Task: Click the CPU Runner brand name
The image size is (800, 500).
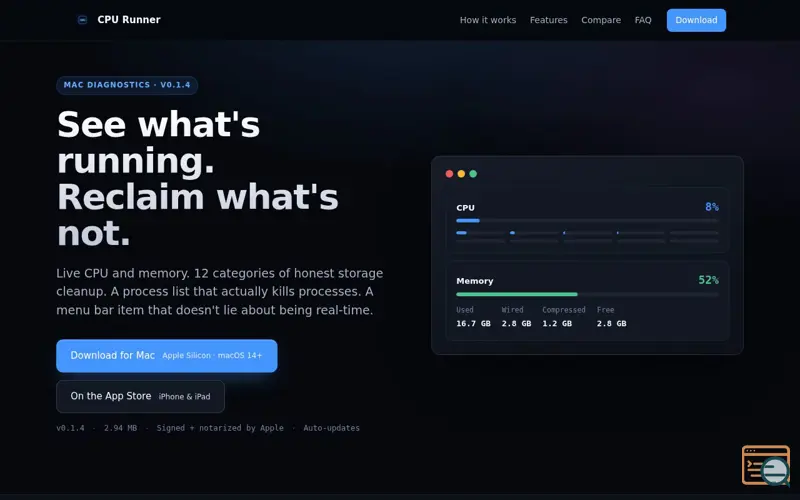Action: coord(129,20)
